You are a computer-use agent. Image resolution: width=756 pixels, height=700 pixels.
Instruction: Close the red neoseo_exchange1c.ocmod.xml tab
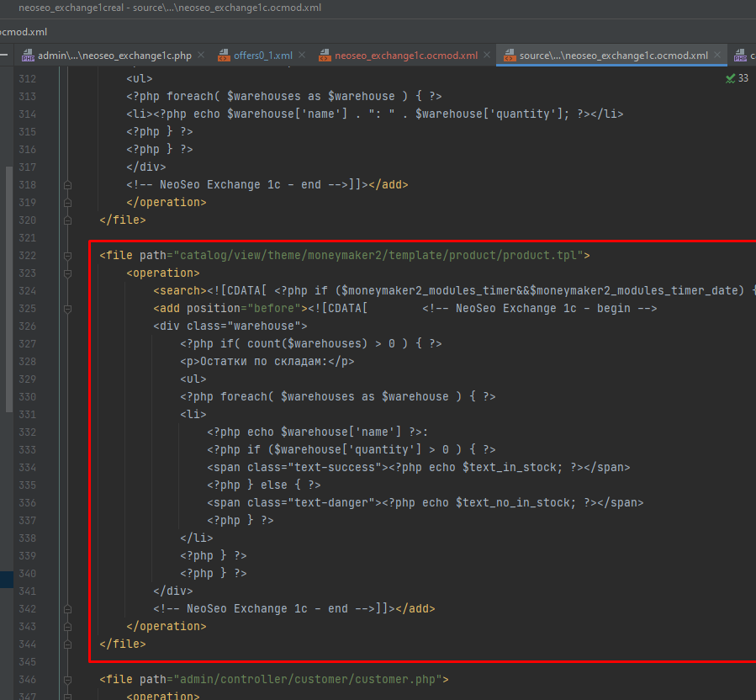pyautogui.click(x=487, y=56)
